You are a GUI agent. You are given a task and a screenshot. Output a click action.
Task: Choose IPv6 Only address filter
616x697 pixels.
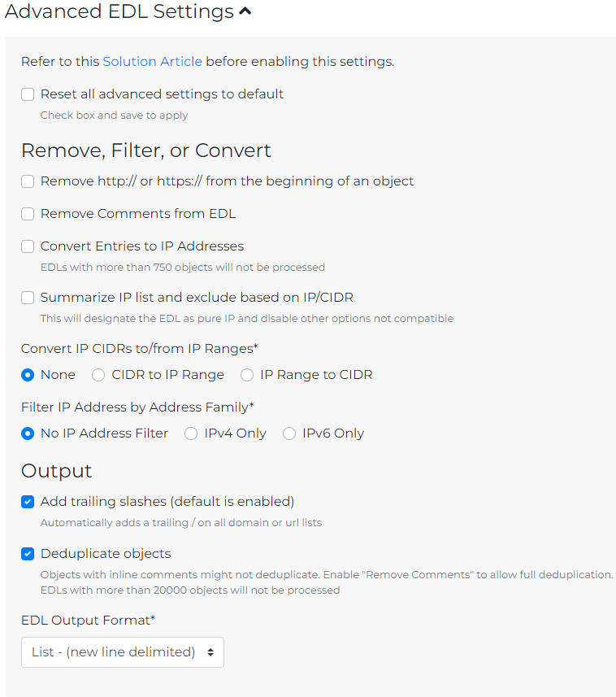(289, 433)
